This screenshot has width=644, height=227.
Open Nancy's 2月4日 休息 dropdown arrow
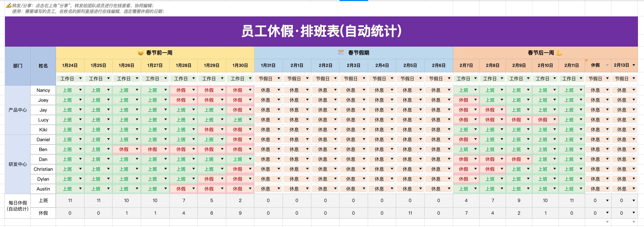click(392, 90)
